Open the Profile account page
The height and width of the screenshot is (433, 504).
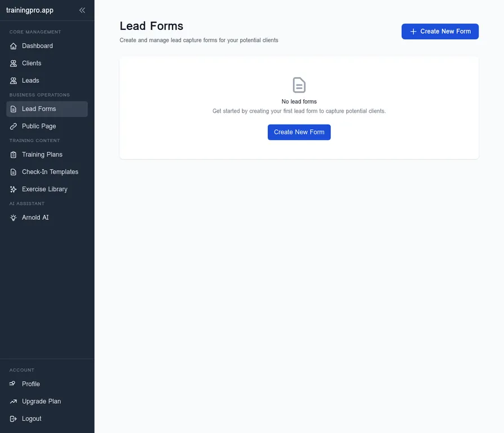[x=31, y=384]
